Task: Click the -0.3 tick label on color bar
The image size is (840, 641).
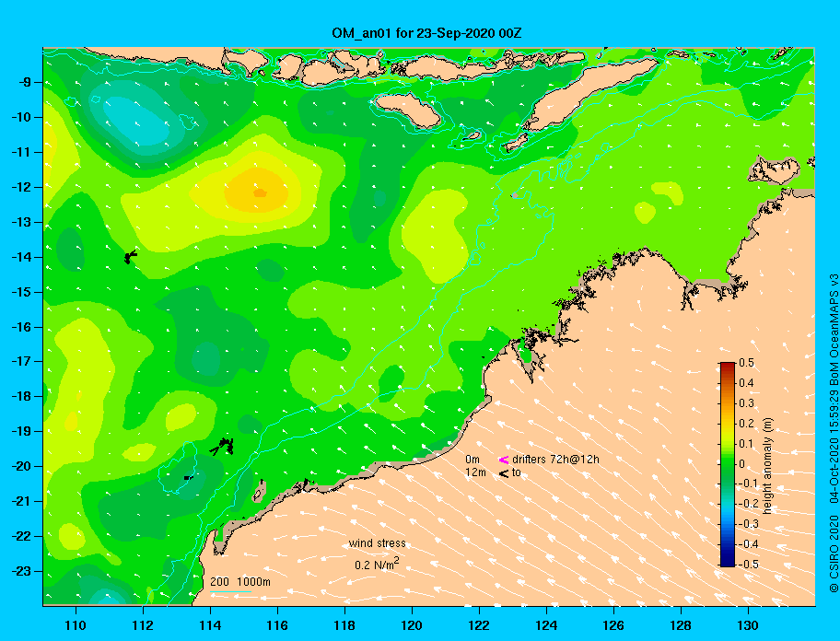Action: click(748, 524)
